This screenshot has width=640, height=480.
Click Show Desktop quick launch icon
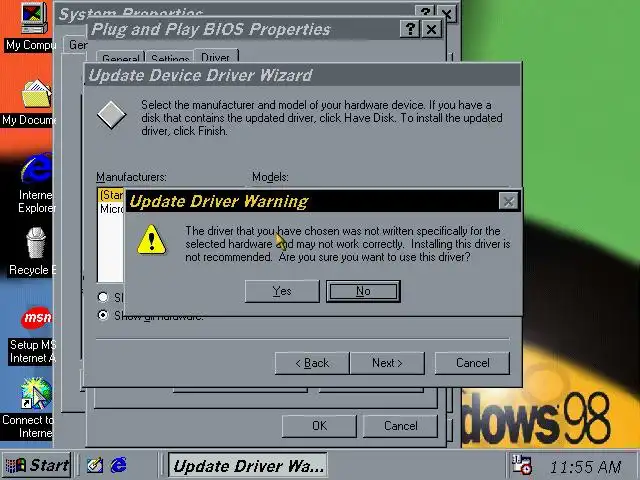click(95, 465)
